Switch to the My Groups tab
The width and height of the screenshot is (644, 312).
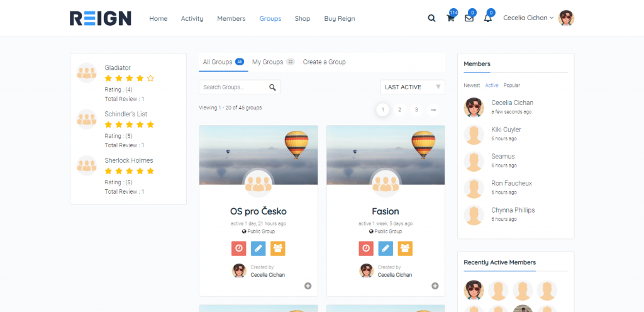pyautogui.click(x=274, y=62)
